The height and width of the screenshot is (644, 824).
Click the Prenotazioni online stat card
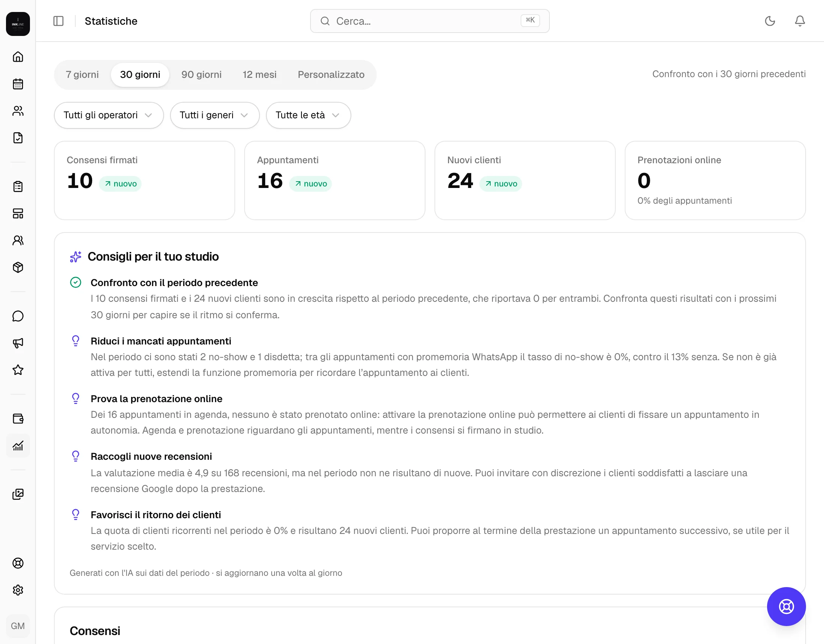(715, 180)
